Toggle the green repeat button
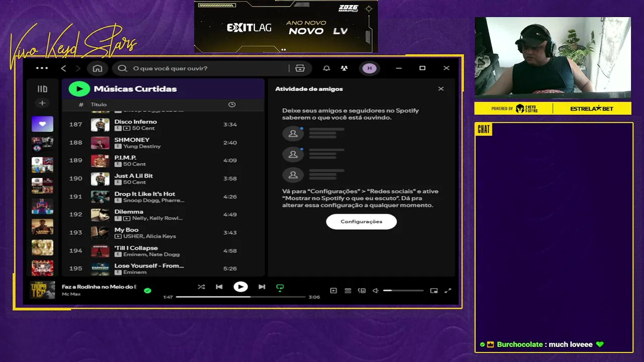Viewport: 644px width, 362px height. pos(280,288)
